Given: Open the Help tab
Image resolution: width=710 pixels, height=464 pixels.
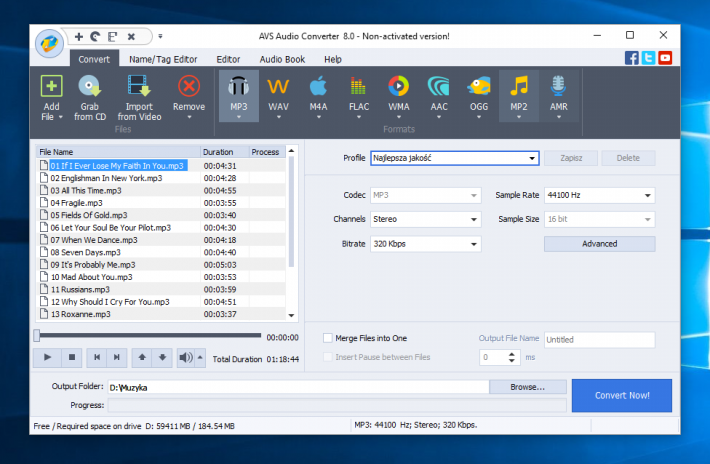Looking at the screenshot, I should pos(333,59).
